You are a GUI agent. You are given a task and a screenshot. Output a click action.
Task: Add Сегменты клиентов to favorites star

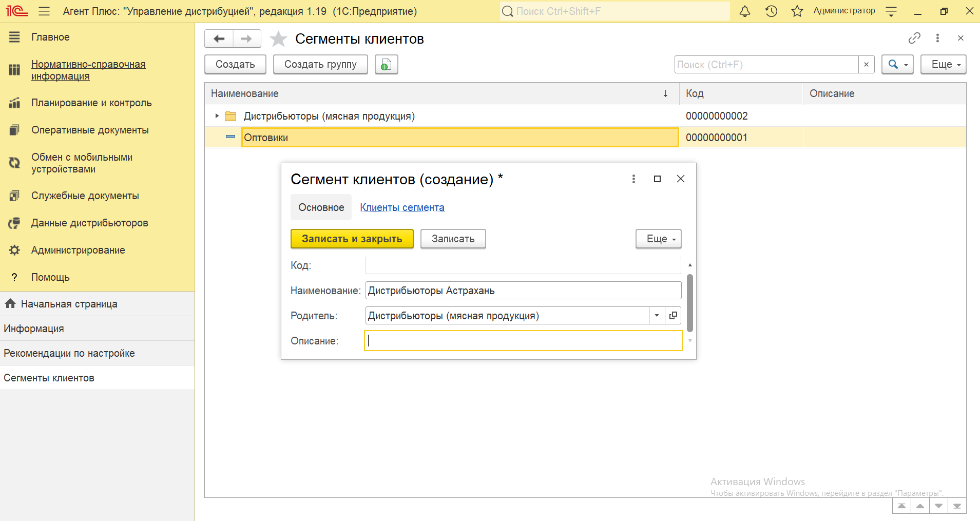(x=278, y=39)
